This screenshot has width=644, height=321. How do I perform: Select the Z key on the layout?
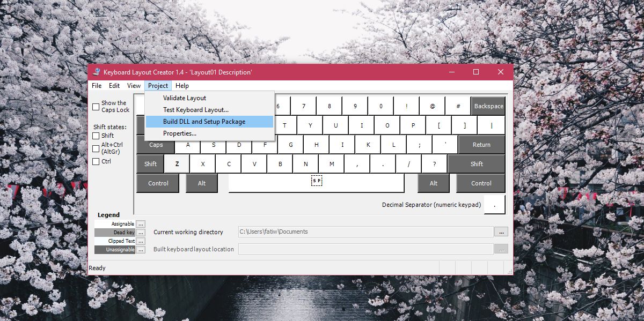coord(177,163)
